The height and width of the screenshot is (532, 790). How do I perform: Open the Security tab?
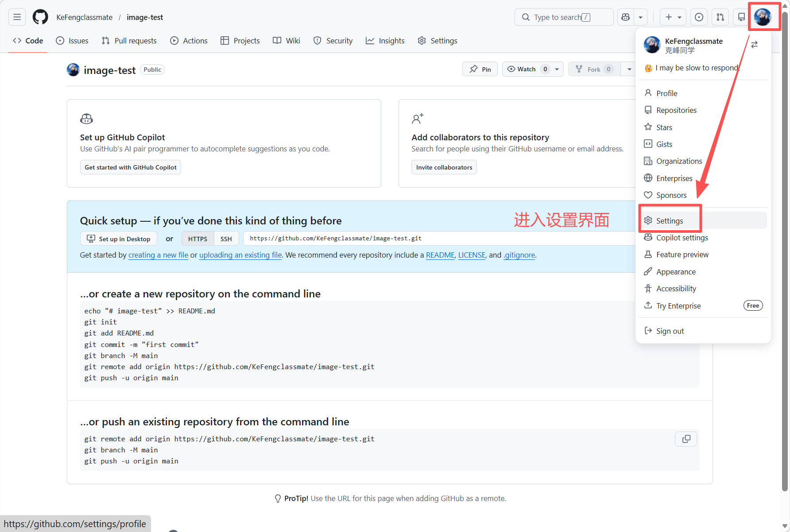333,41
